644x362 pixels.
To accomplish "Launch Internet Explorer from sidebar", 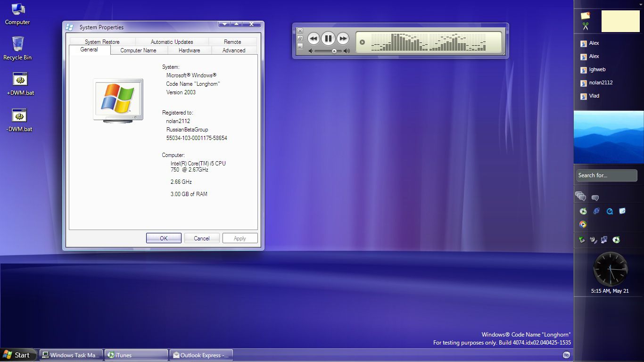I will click(596, 211).
